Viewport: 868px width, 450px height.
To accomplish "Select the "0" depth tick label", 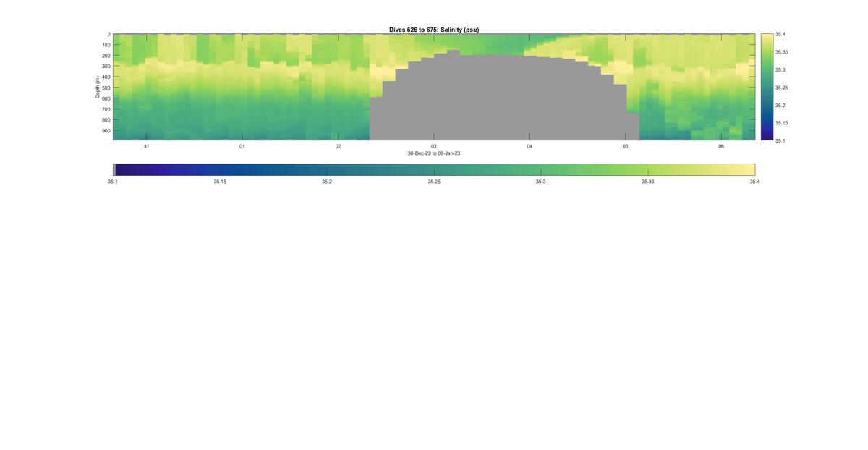I will click(109, 34).
